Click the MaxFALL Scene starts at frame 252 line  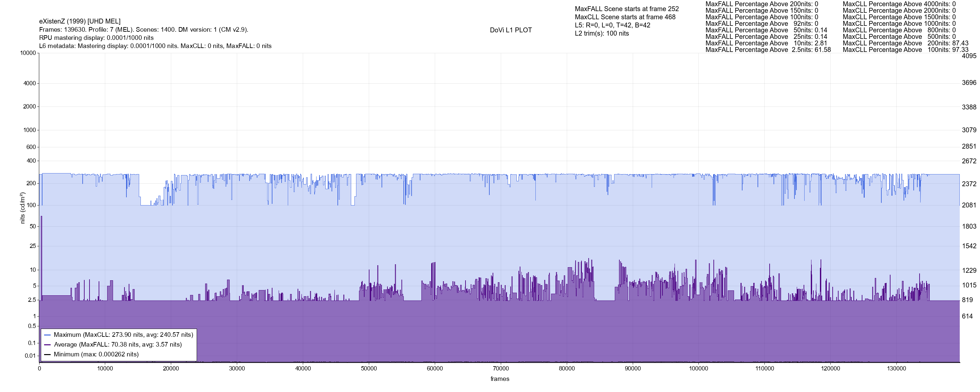click(x=626, y=9)
